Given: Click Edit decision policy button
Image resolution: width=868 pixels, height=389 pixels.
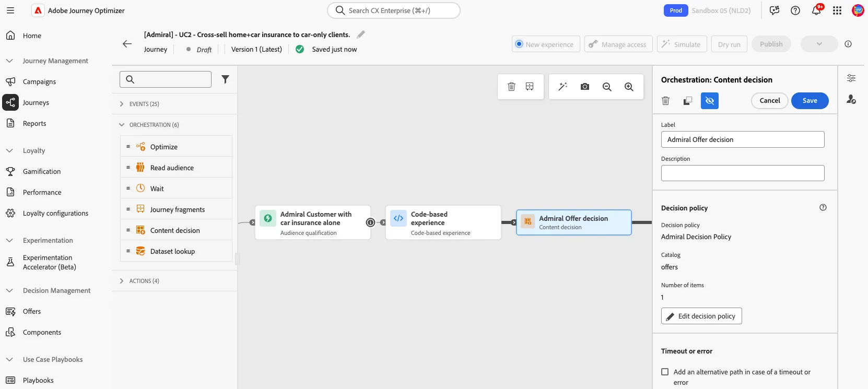Looking at the screenshot, I should tap(701, 316).
